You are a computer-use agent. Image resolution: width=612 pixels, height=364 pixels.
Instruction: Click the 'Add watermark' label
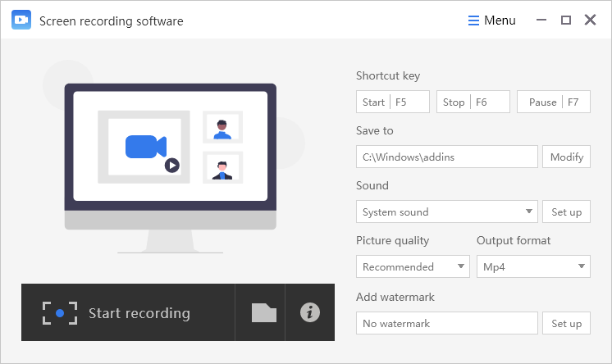(395, 297)
